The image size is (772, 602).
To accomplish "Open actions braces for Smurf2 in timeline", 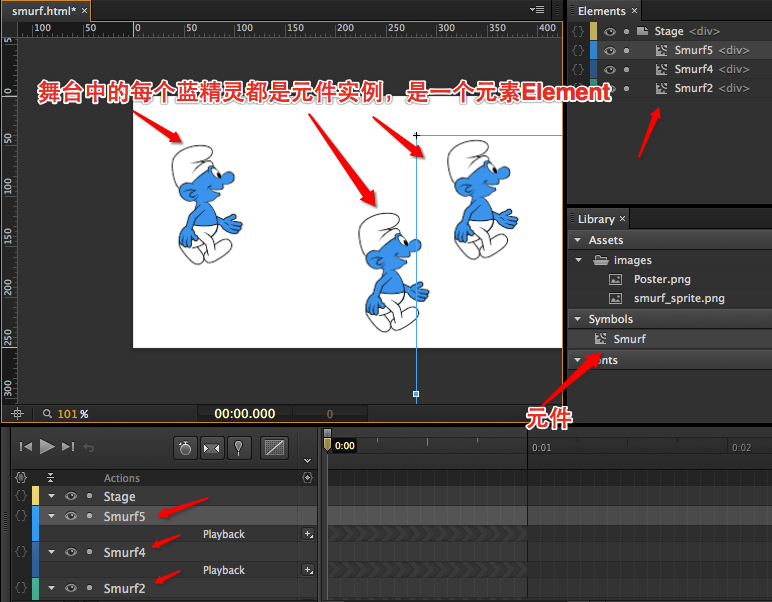I will coord(21,588).
